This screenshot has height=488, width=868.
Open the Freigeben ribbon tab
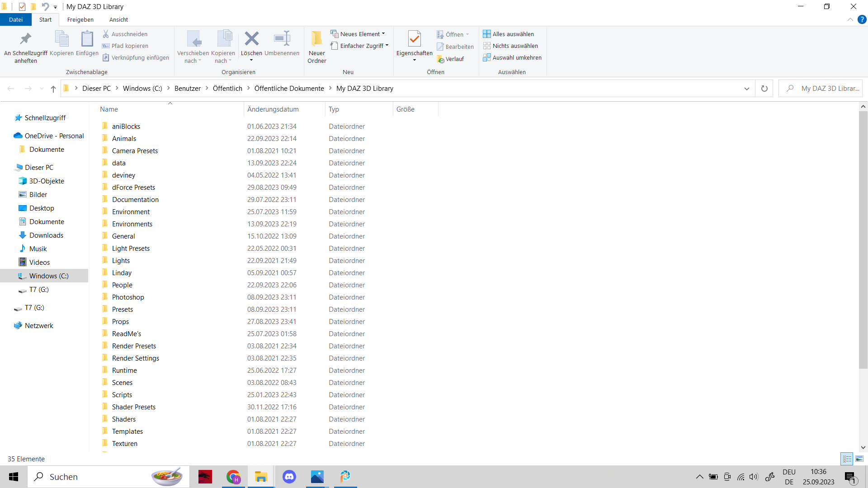(x=80, y=19)
